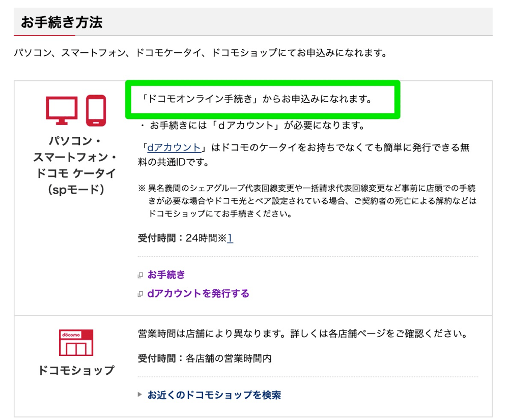Click the red smartphone icon
This screenshot has height=420, width=509.
pos(96,110)
